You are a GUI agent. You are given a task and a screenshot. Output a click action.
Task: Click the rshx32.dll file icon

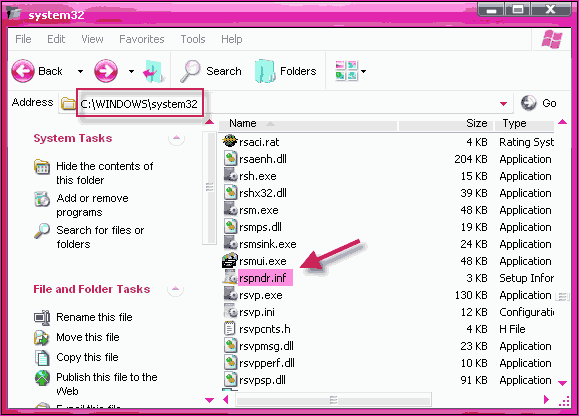(230, 193)
